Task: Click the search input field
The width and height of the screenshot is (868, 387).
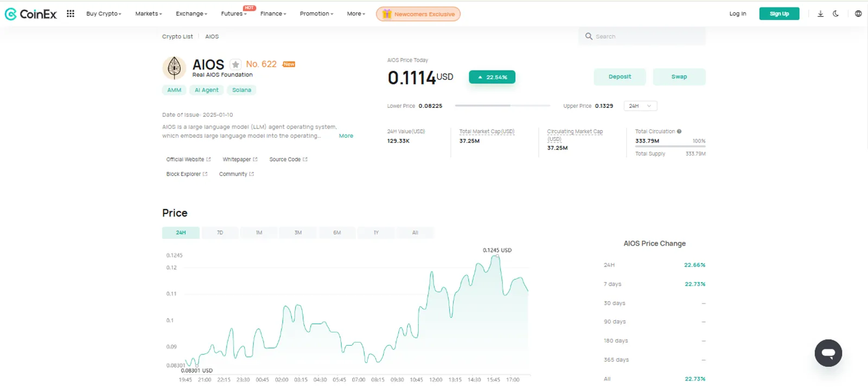Action: point(642,36)
